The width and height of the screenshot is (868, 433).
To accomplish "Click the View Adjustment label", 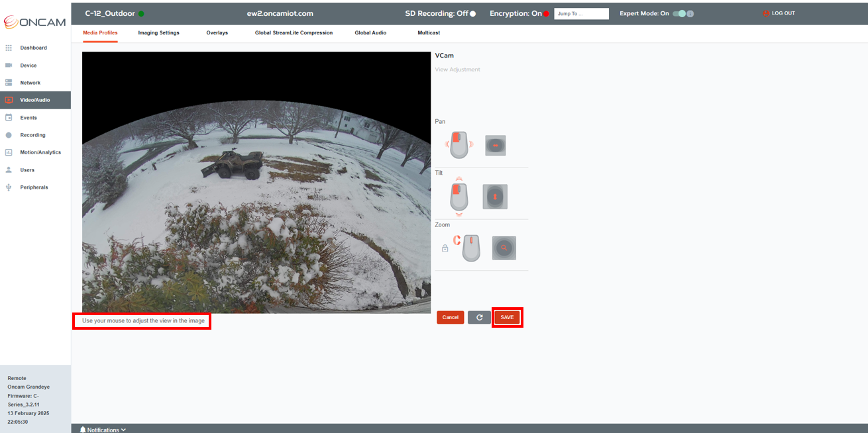I will (457, 70).
